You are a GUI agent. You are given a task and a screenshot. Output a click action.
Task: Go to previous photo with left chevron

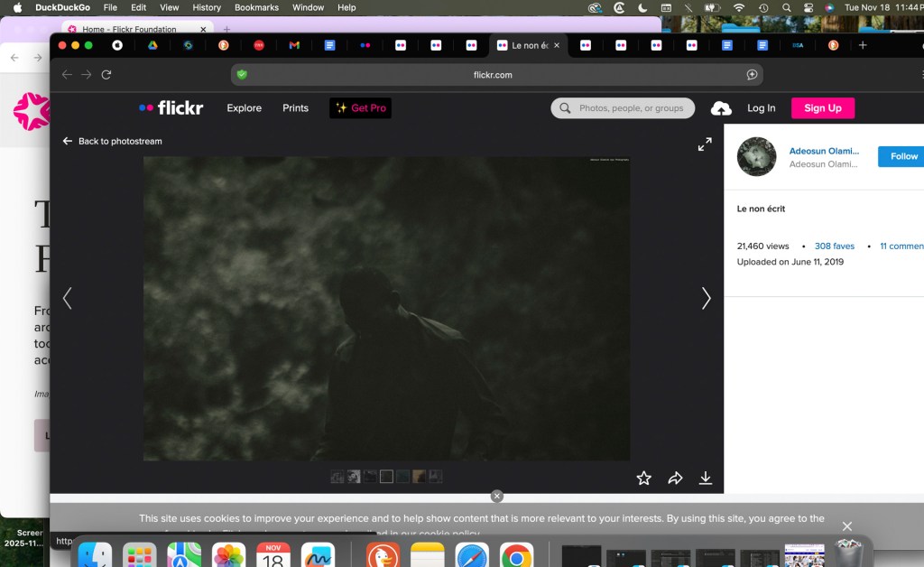point(67,299)
